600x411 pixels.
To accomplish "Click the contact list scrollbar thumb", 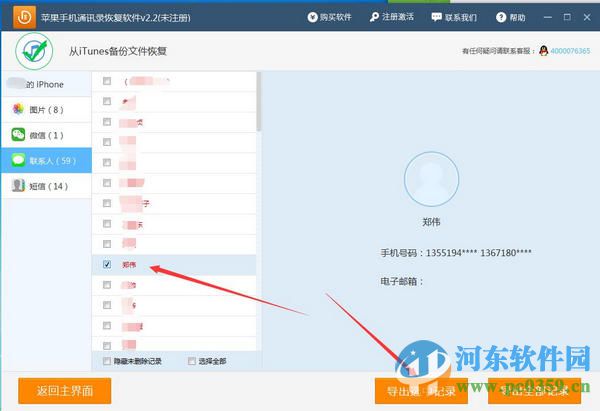I will (x=259, y=101).
